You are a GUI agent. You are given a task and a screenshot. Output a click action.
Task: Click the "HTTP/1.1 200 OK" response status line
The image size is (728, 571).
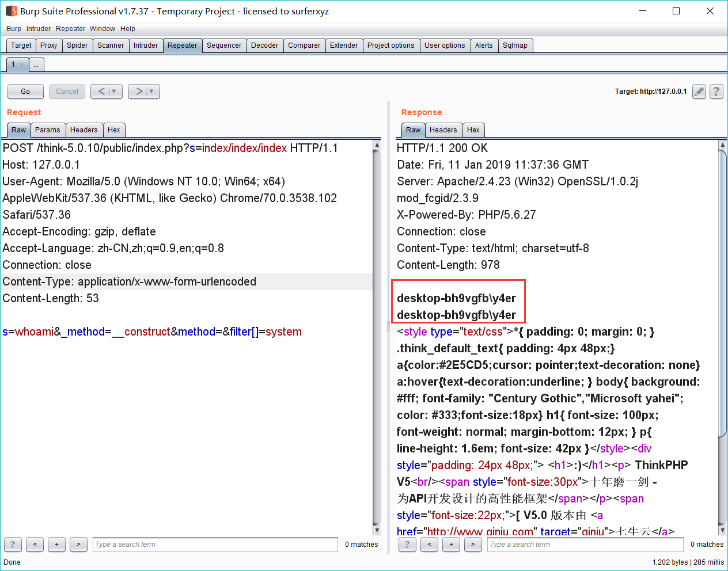[442, 148]
